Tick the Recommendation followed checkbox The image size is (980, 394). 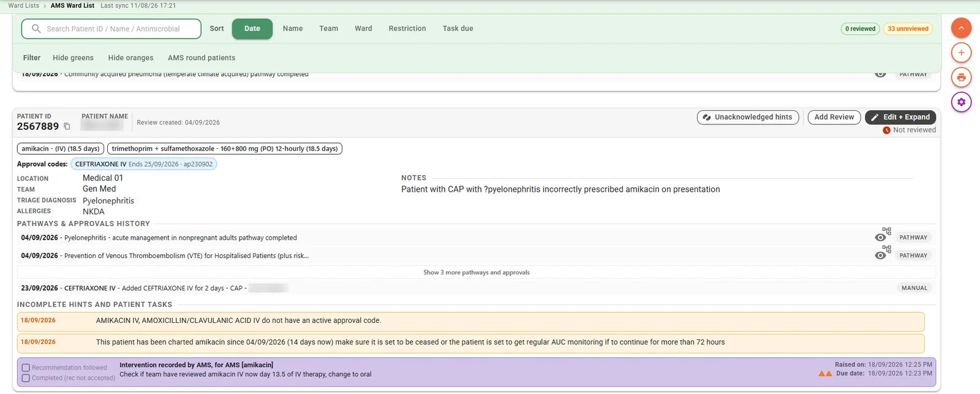point(26,368)
